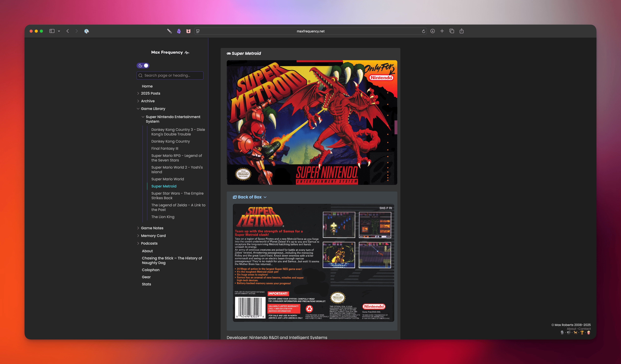The image size is (621, 364).
Task: Click the Obsidian web clipper extension icon
Action: point(179,31)
